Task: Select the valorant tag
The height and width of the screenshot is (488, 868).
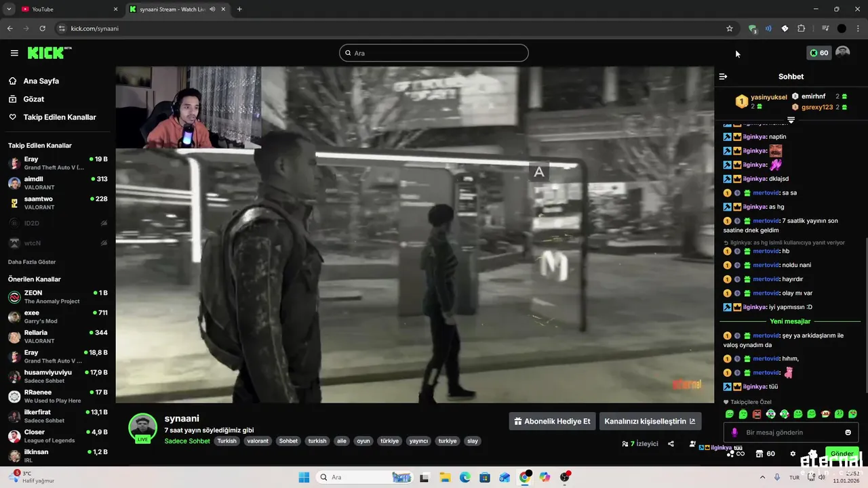Action: tap(258, 441)
